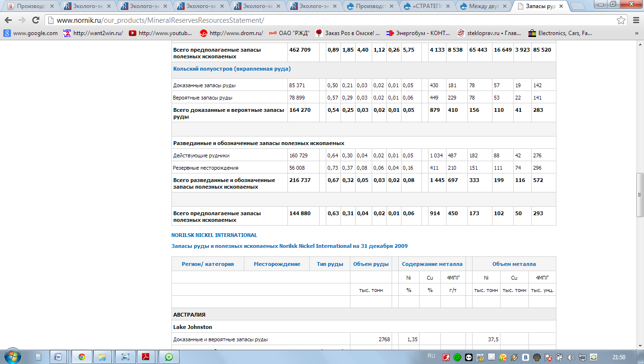Open the volume speaker tray icon

click(571, 357)
